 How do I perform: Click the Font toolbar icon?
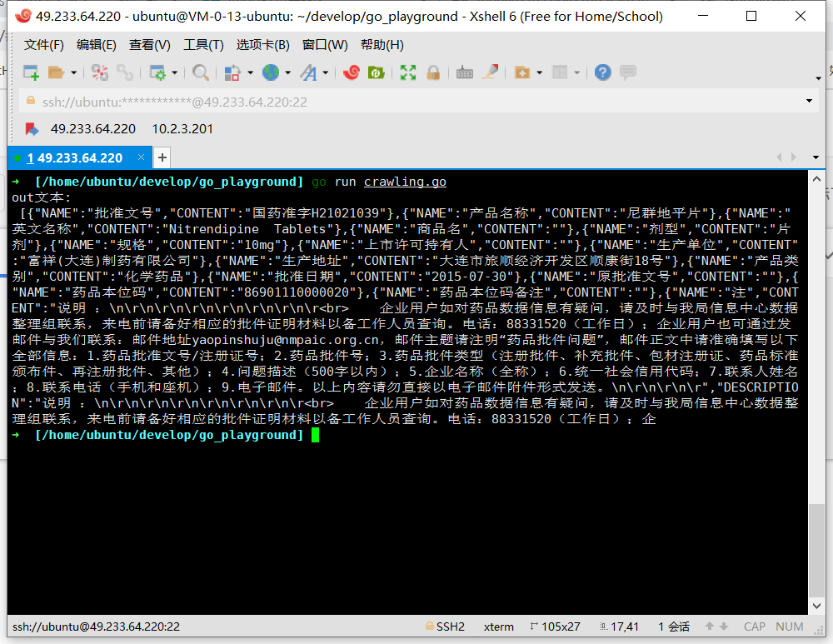[x=309, y=72]
